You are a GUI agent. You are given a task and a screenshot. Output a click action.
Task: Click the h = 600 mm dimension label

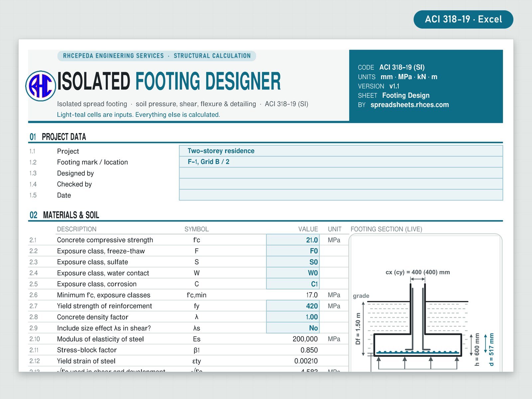tap(477, 349)
